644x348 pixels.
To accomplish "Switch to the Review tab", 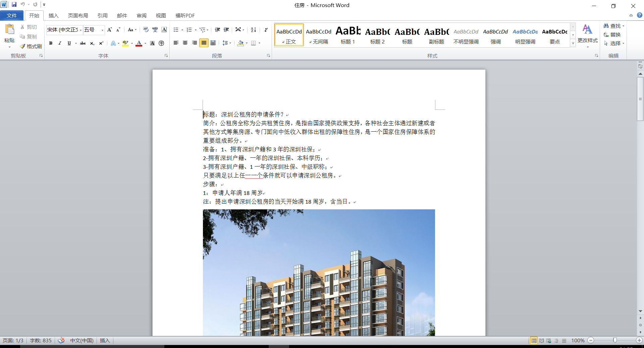I will pos(142,15).
